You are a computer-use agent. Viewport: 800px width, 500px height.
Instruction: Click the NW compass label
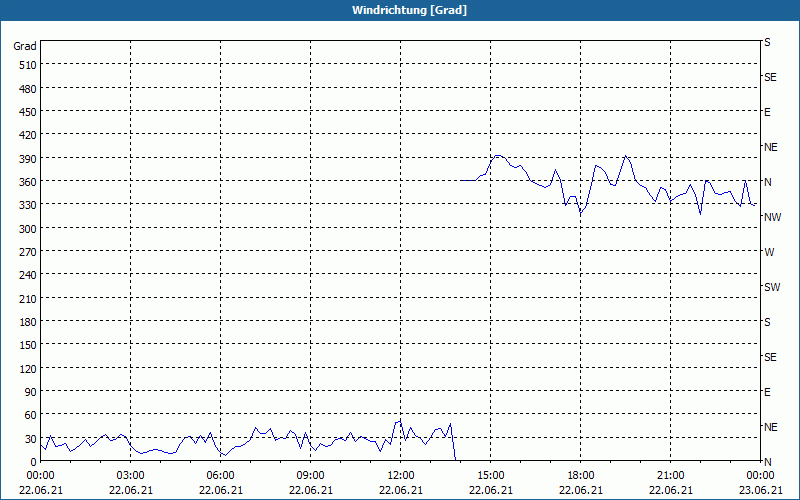click(x=772, y=217)
